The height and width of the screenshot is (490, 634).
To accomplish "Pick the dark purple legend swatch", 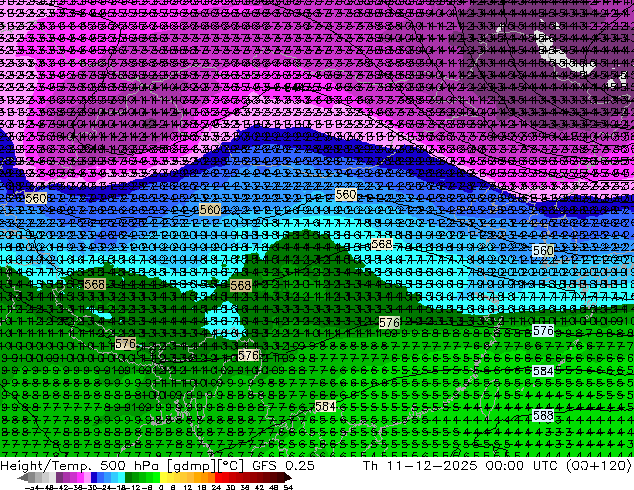I will (59, 477).
